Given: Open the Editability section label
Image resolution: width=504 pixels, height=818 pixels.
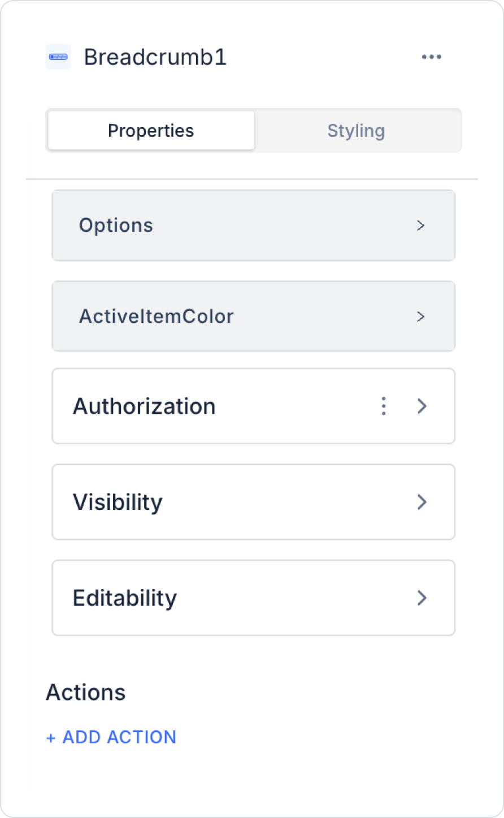Looking at the screenshot, I should [x=125, y=598].
